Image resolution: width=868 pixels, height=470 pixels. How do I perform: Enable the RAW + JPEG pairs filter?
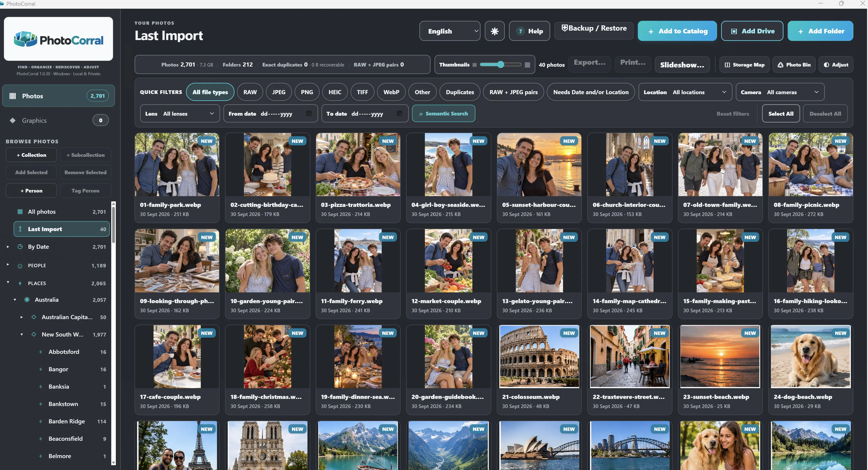(x=513, y=92)
